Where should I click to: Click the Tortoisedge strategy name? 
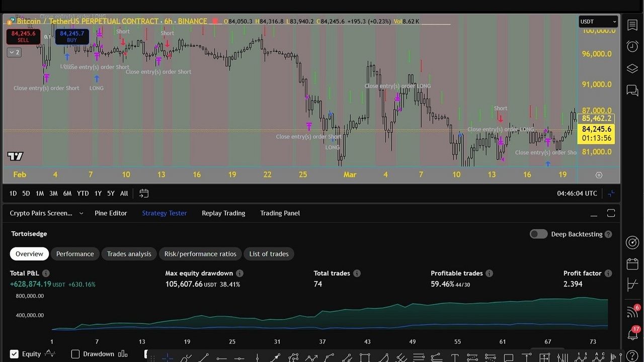[x=29, y=234]
